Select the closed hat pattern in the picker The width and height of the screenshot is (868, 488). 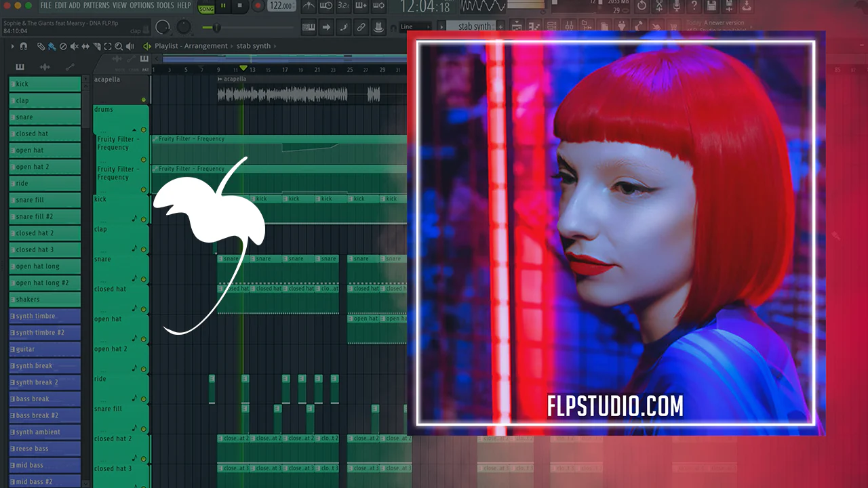45,134
